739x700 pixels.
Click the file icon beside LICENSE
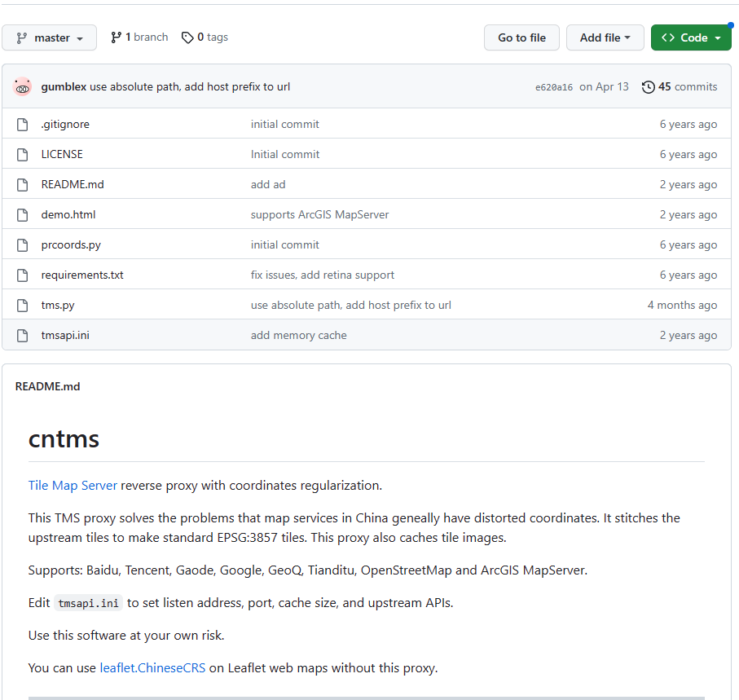22,155
